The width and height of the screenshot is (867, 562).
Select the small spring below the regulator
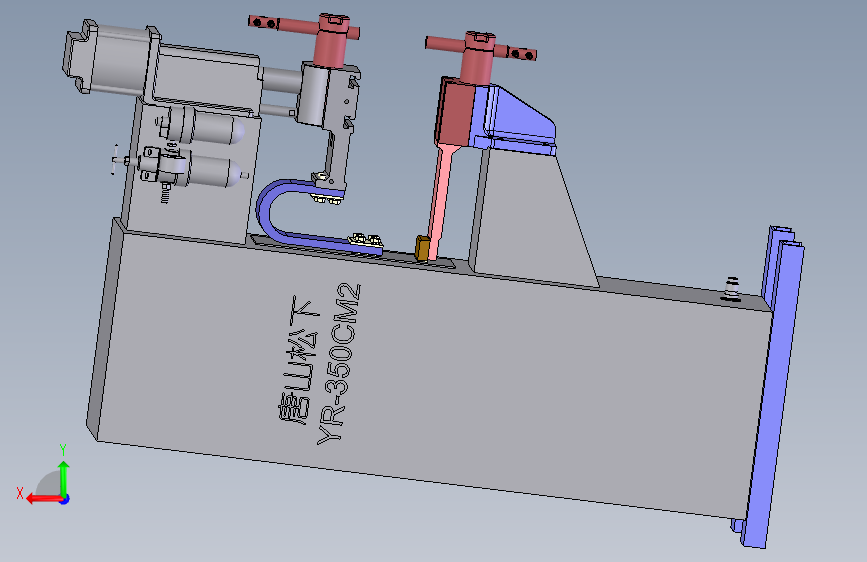165,194
